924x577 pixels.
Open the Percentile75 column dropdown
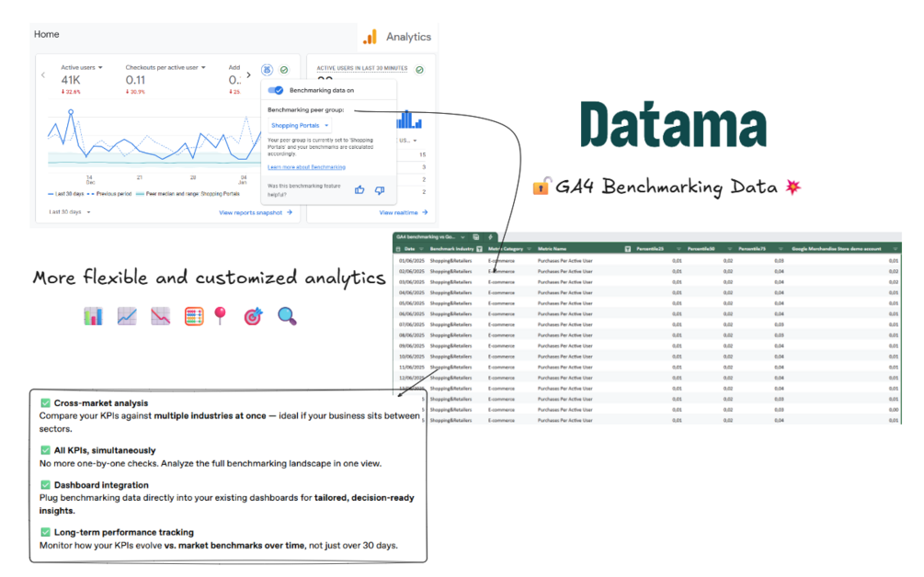[x=781, y=249]
